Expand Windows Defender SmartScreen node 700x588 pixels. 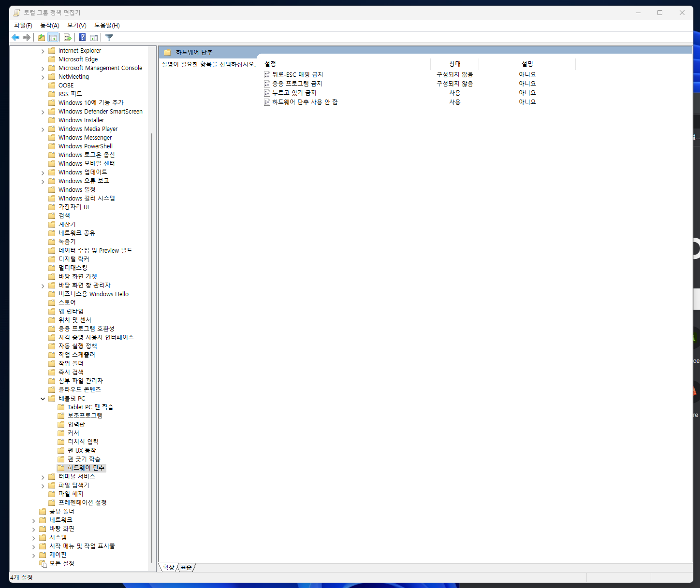(43, 112)
